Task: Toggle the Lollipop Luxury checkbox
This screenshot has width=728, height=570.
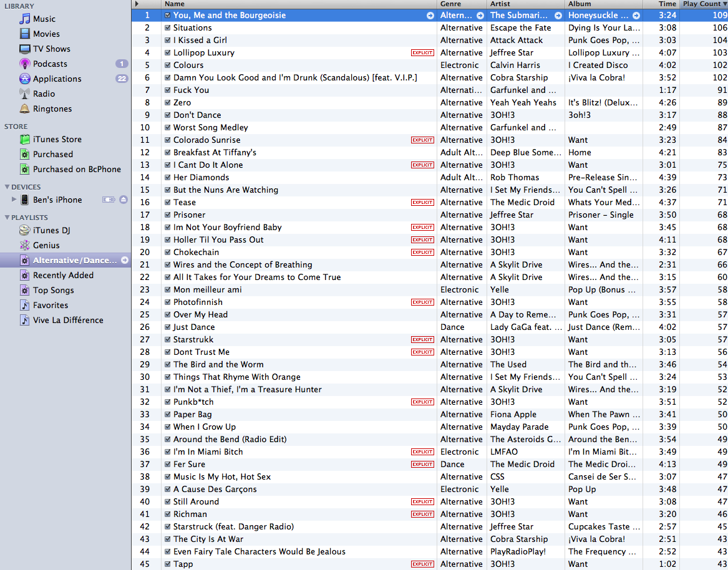Action: click(x=168, y=53)
